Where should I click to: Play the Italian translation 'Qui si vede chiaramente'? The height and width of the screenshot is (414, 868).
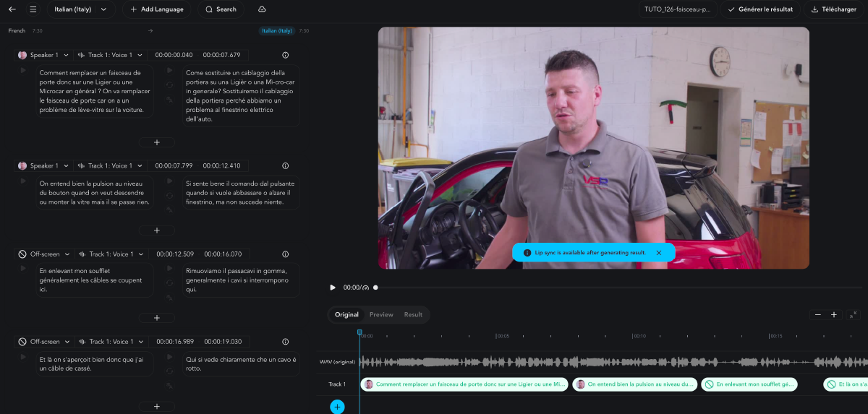point(169,357)
